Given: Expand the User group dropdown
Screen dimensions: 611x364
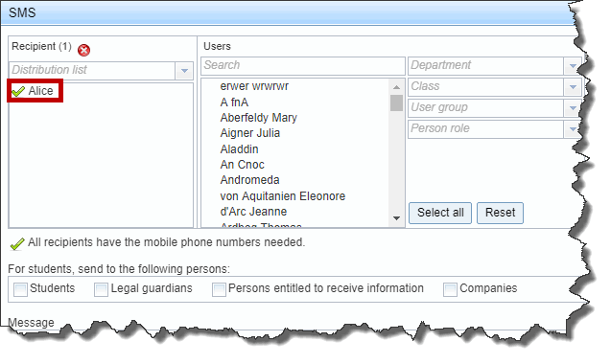Looking at the screenshot, I should (573, 108).
